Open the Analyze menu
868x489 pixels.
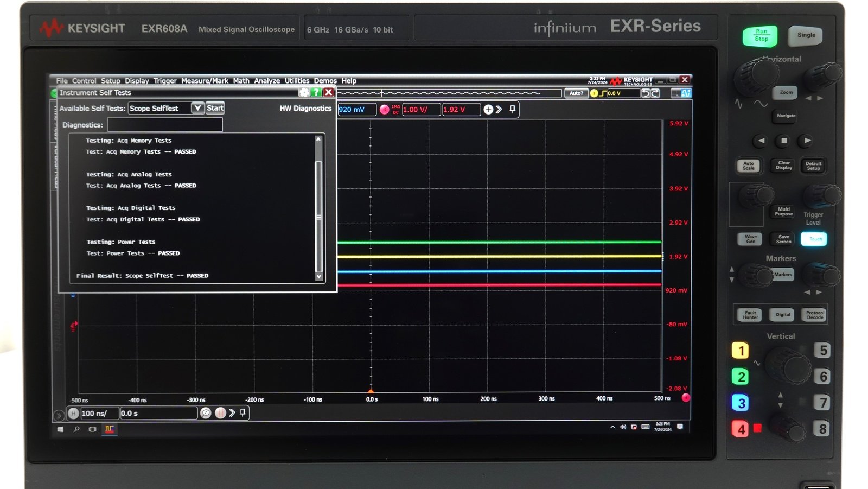tap(267, 81)
